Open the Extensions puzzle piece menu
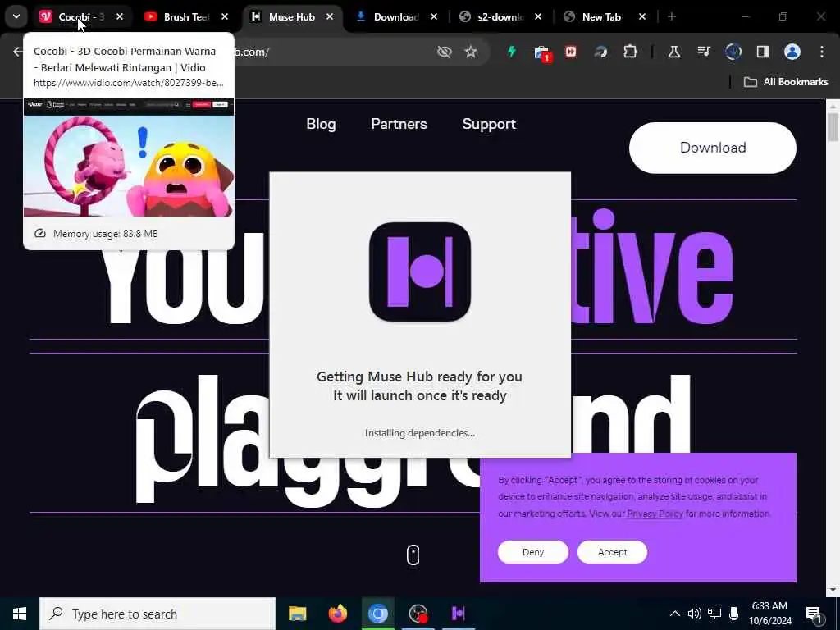The image size is (840, 630). [631, 52]
